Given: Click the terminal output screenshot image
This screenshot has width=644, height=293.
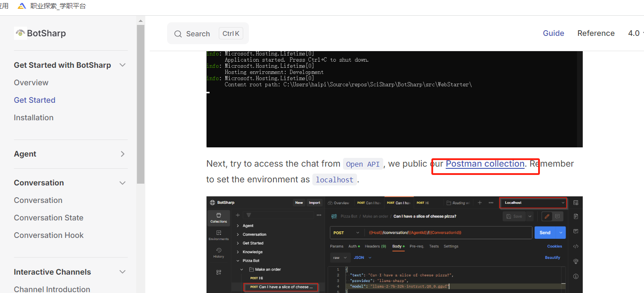Looking at the screenshot, I should (394, 99).
